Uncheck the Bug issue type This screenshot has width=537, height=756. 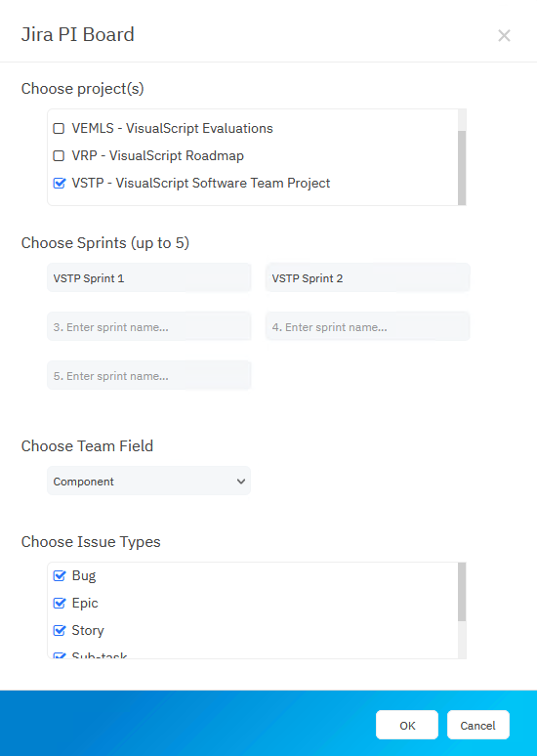pos(59,575)
